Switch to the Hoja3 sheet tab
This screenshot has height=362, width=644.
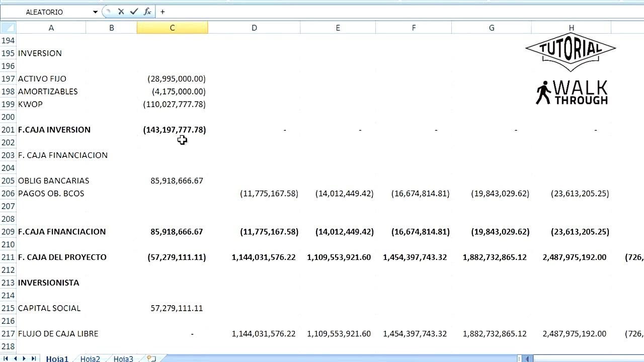123,358
